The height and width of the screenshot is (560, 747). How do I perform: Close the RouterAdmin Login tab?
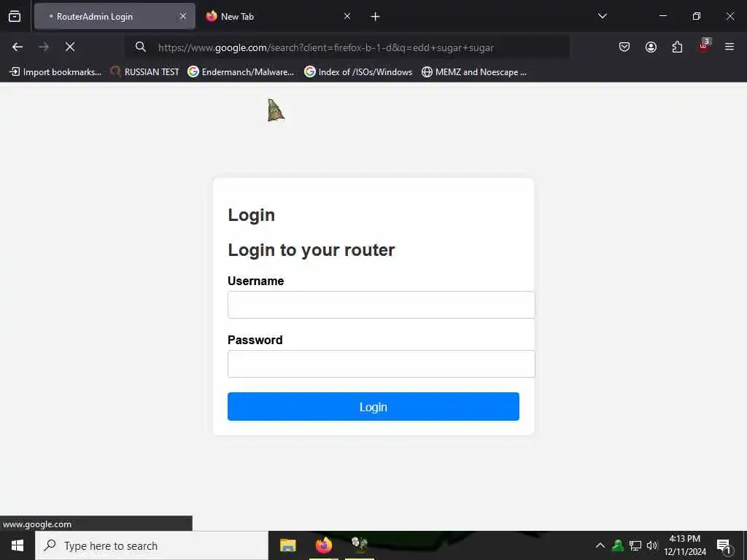pos(183,17)
